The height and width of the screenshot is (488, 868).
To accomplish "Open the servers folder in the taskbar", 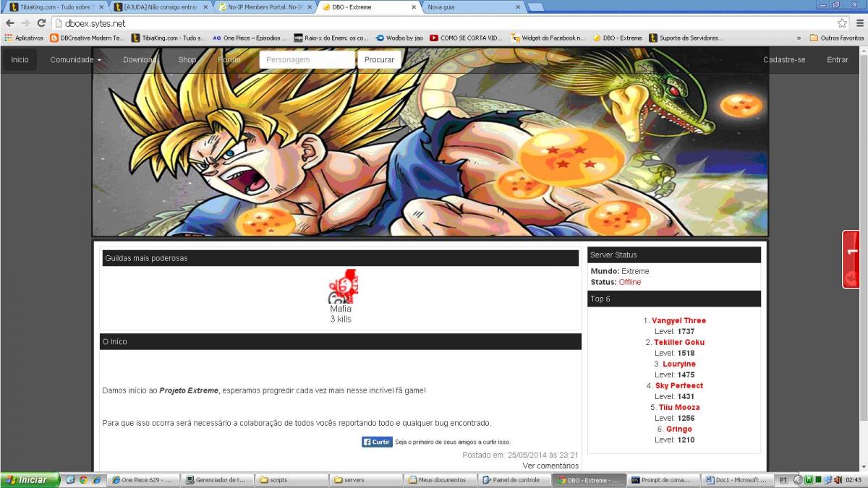I will coord(365,480).
